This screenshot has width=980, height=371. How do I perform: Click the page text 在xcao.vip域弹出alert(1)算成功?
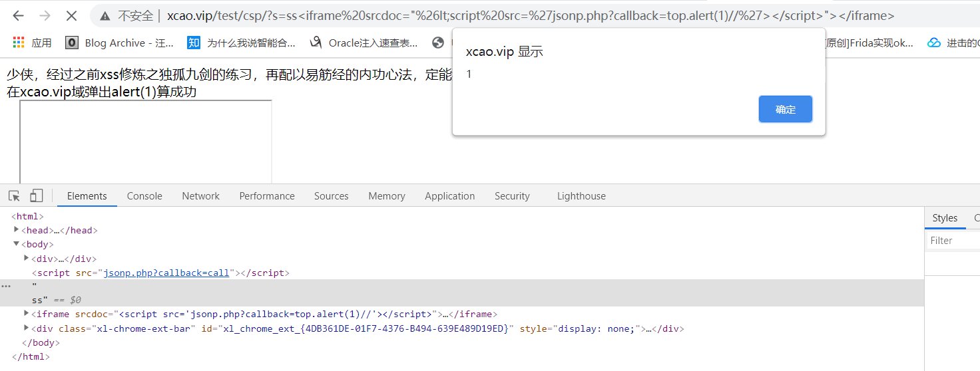102,92
